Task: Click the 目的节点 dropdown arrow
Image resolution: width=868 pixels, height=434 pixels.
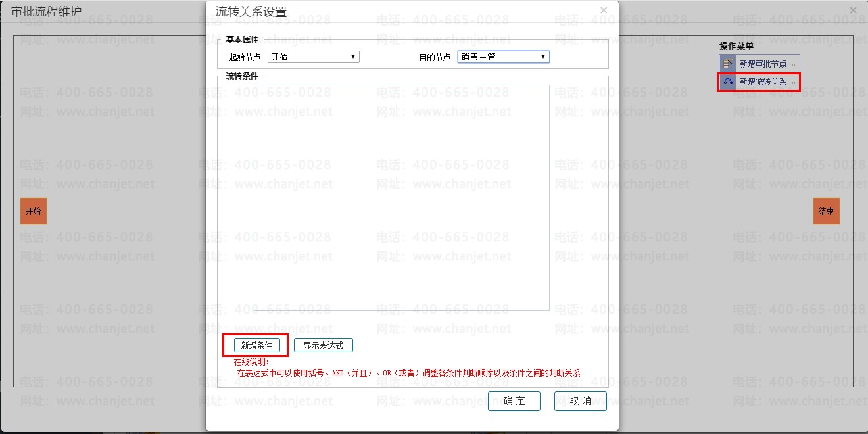Action: pyautogui.click(x=542, y=56)
